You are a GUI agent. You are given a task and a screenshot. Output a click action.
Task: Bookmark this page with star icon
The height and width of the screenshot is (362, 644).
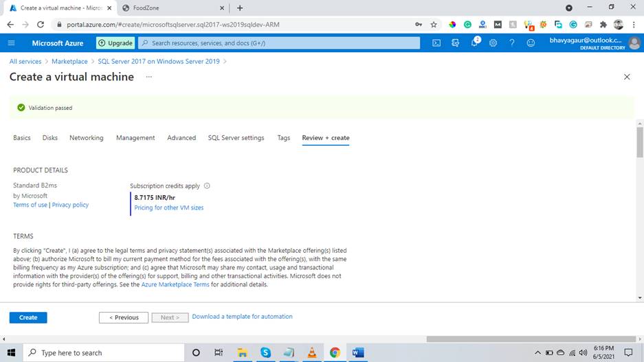434,25
